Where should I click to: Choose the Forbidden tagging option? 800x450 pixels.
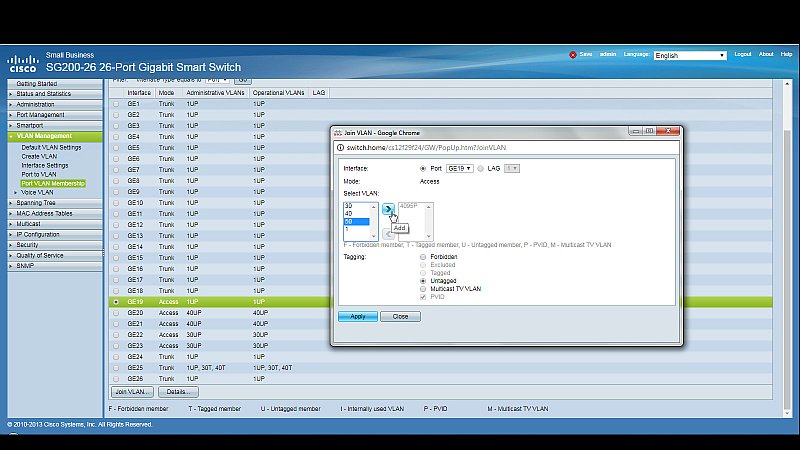point(423,256)
